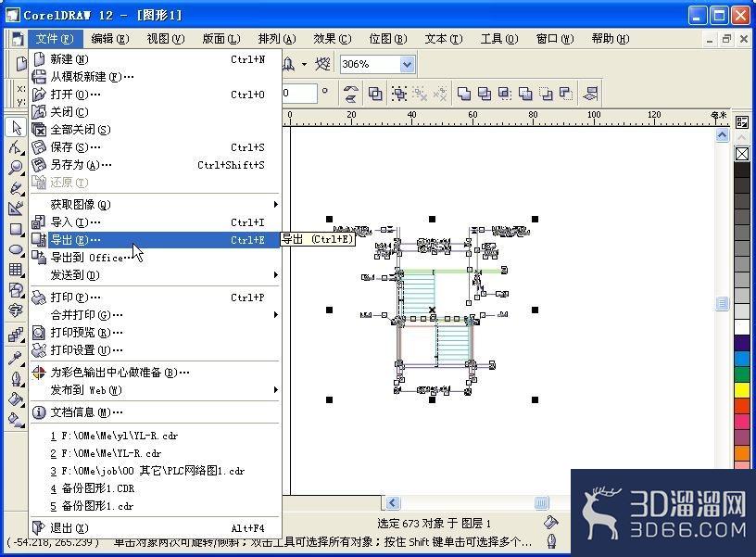Click the horizontal scrollbar left arrow
Image resolution: width=756 pixels, height=557 pixels.
393,503
